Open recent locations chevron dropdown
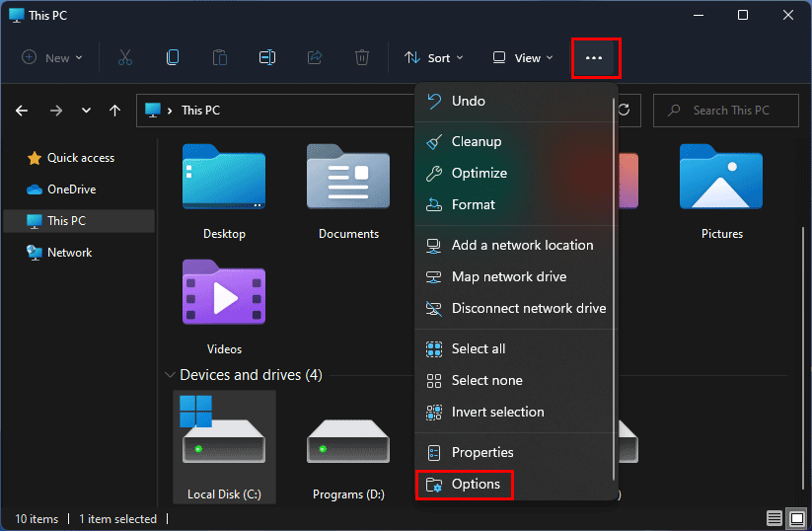This screenshot has height=531, width=812. click(86, 111)
